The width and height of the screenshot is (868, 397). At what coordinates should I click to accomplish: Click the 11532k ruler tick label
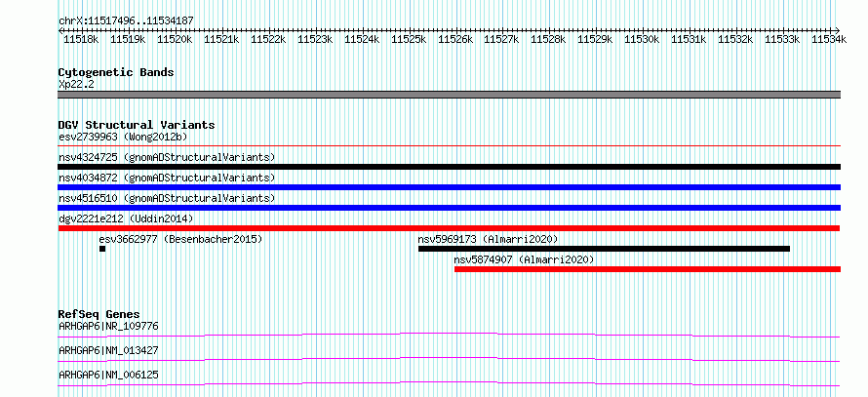pyautogui.click(x=736, y=39)
